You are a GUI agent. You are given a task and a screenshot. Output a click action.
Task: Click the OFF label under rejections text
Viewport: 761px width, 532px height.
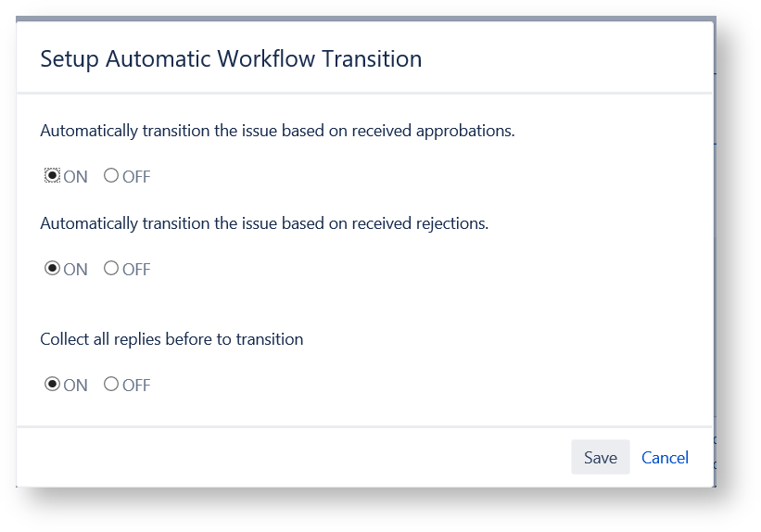tap(136, 270)
